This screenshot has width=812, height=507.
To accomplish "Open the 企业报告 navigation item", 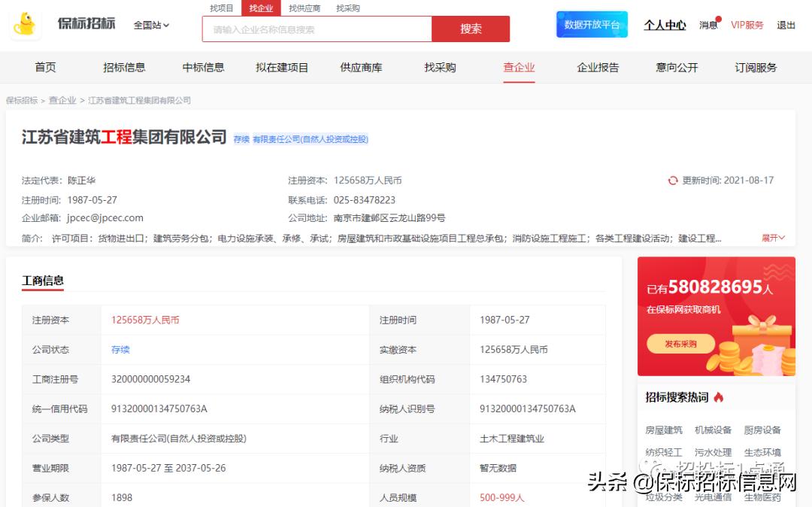I will pyautogui.click(x=598, y=68).
